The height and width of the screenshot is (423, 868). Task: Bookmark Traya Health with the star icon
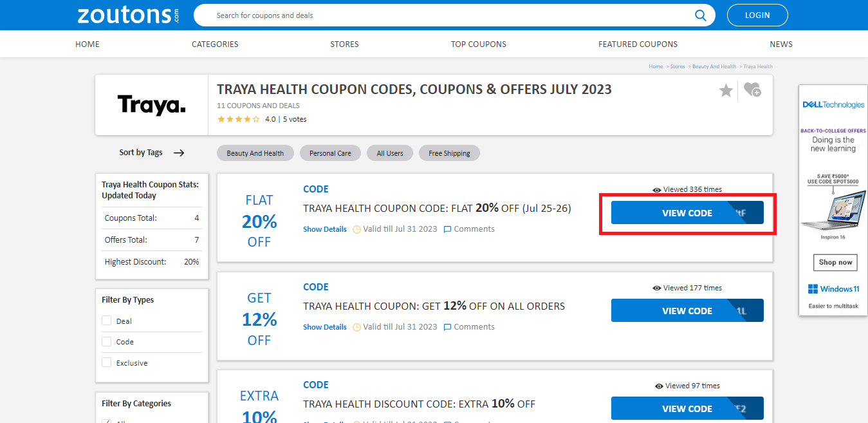pos(726,90)
